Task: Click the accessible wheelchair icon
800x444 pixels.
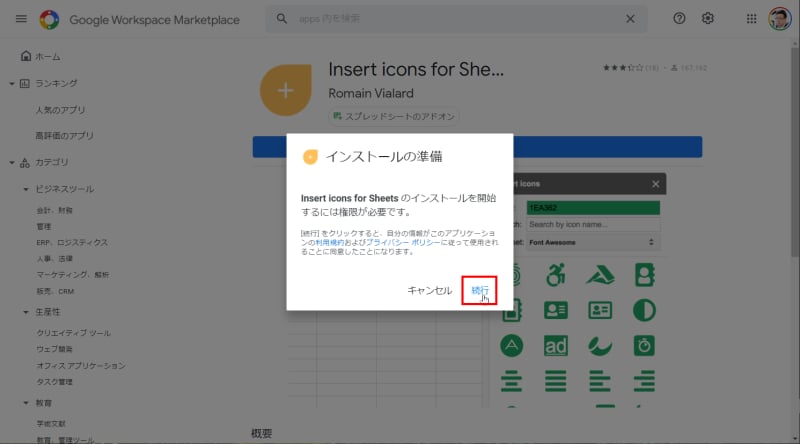Action: (556, 275)
